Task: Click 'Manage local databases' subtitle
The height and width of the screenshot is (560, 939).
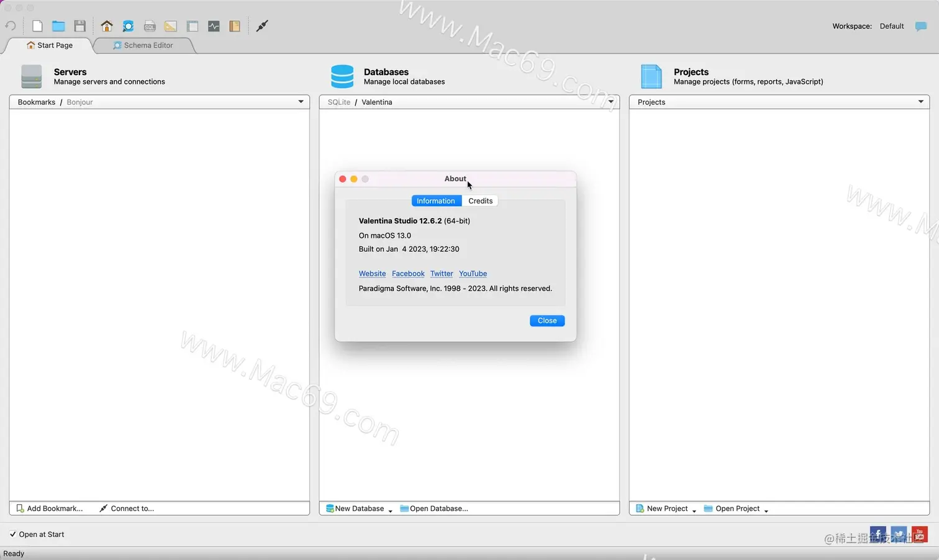Action: point(404,82)
